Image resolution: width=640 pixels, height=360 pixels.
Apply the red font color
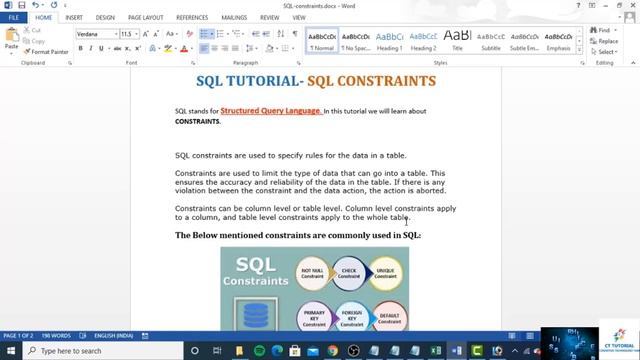184,49
